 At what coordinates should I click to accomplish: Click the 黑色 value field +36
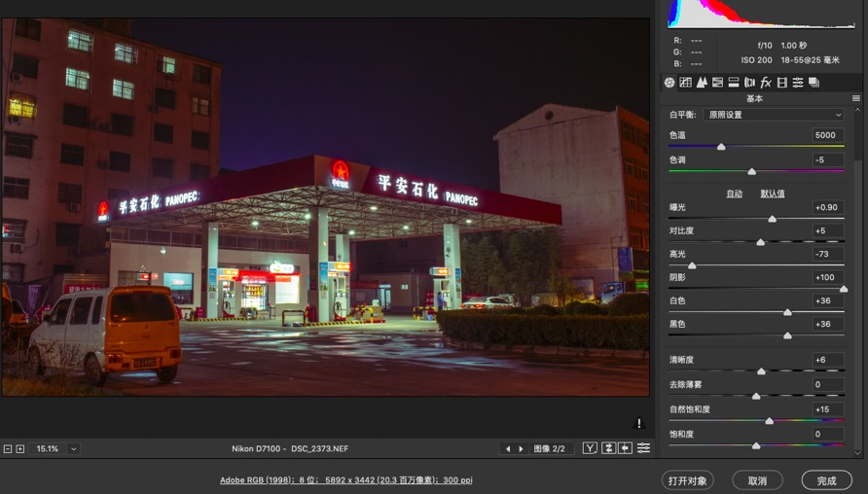coord(828,324)
